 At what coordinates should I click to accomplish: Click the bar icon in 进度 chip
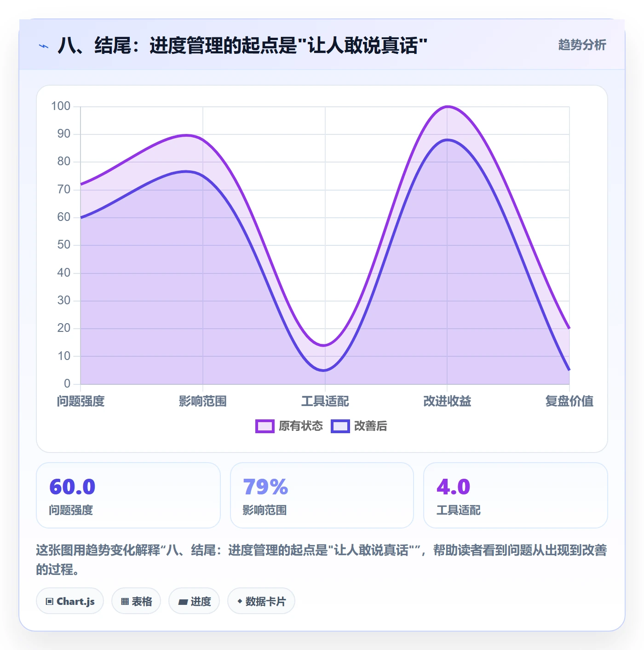coord(183,602)
